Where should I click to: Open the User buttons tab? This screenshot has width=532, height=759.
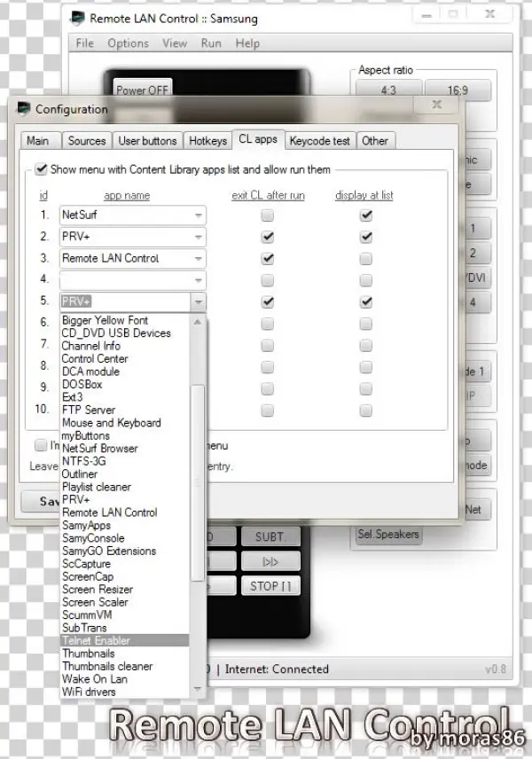[x=148, y=141]
